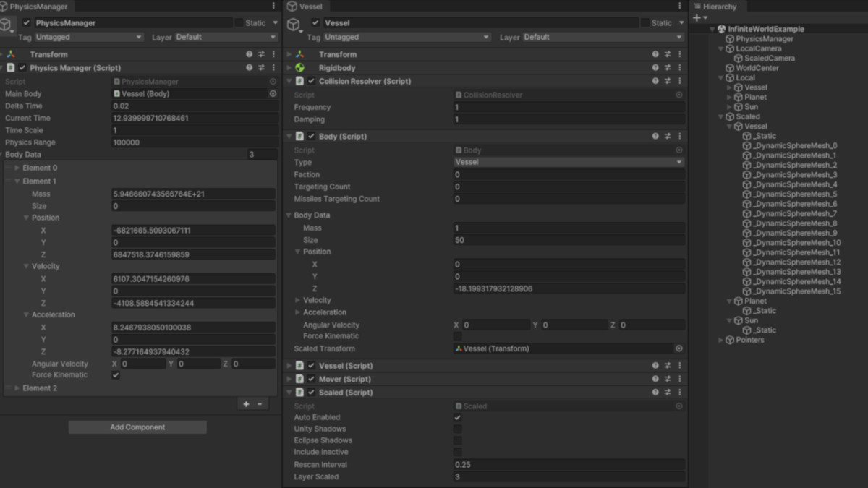Viewport: 868px width, 488px height.
Task: Click the Vessel GameObject cube icon
Action: pos(293,26)
